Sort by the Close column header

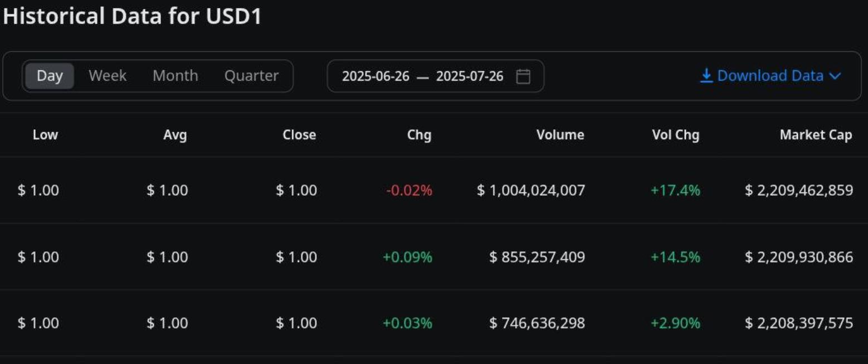[299, 135]
